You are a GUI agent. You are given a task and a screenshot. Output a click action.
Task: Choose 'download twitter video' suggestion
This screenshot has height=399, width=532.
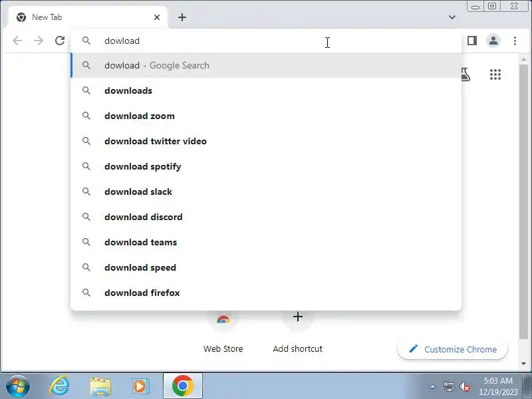click(266, 141)
